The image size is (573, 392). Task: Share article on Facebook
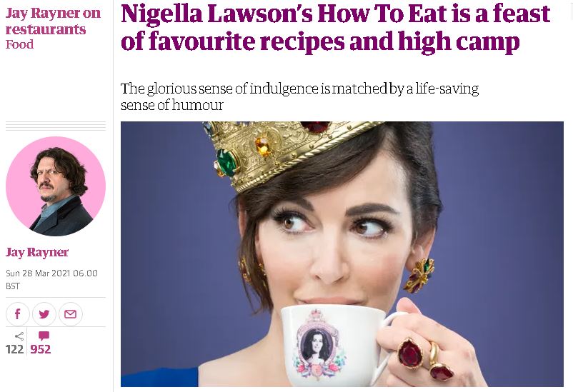18,314
